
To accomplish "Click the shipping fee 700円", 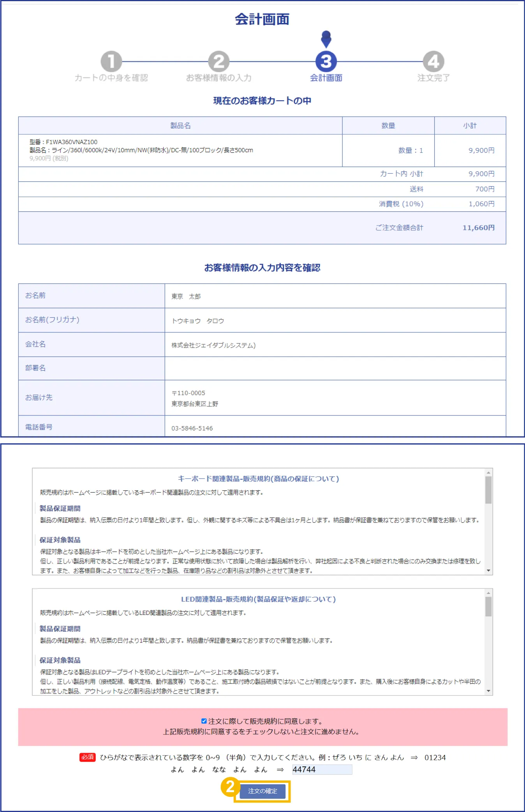I will coord(485,189).
